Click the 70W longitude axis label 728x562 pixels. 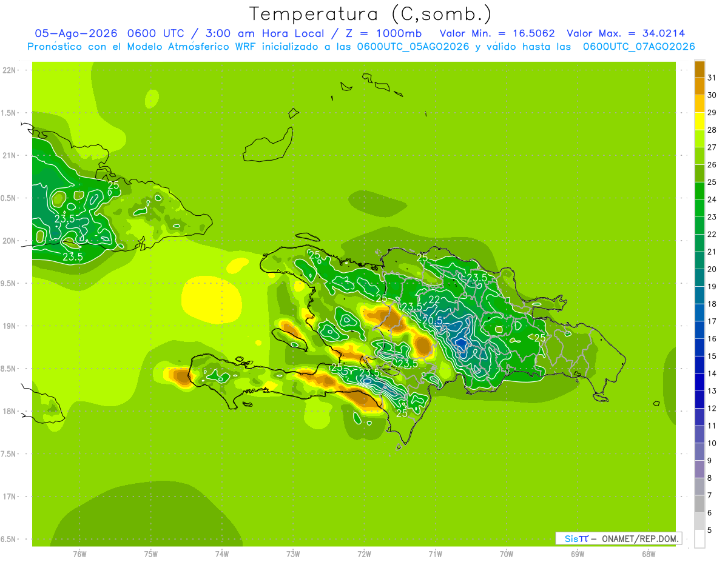click(x=507, y=554)
